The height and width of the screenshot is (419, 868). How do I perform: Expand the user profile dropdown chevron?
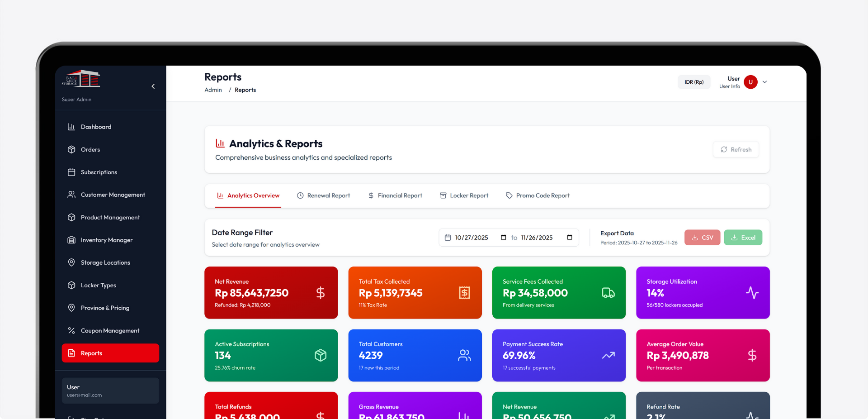(765, 82)
